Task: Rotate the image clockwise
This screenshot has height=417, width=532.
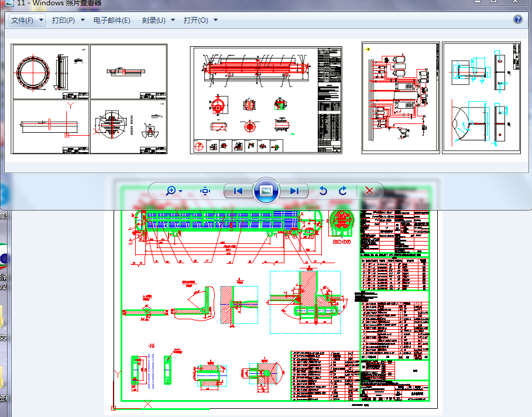Action: click(x=343, y=191)
